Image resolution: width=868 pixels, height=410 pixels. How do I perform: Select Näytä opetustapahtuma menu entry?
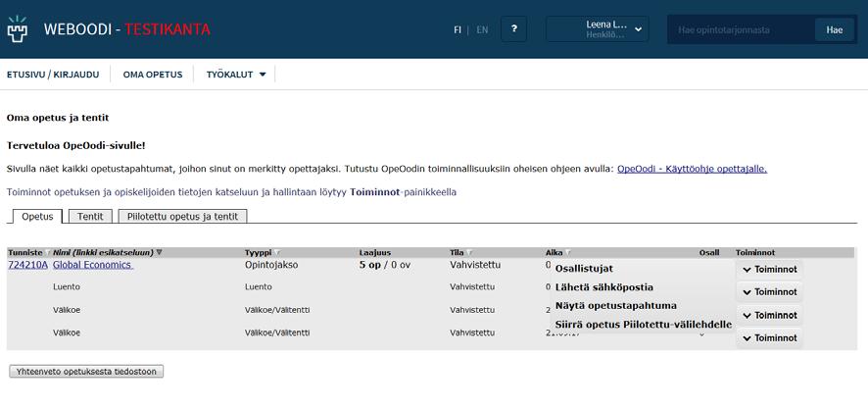(615, 306)
